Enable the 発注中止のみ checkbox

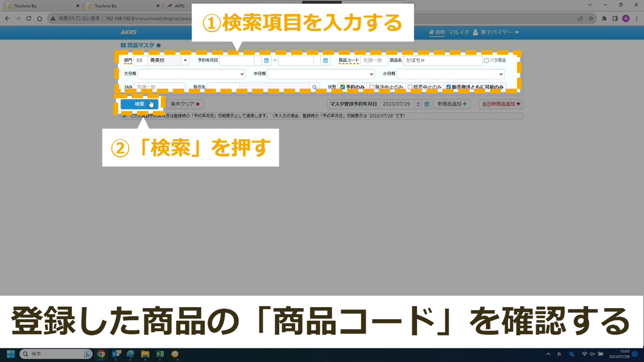coord(372,87)
